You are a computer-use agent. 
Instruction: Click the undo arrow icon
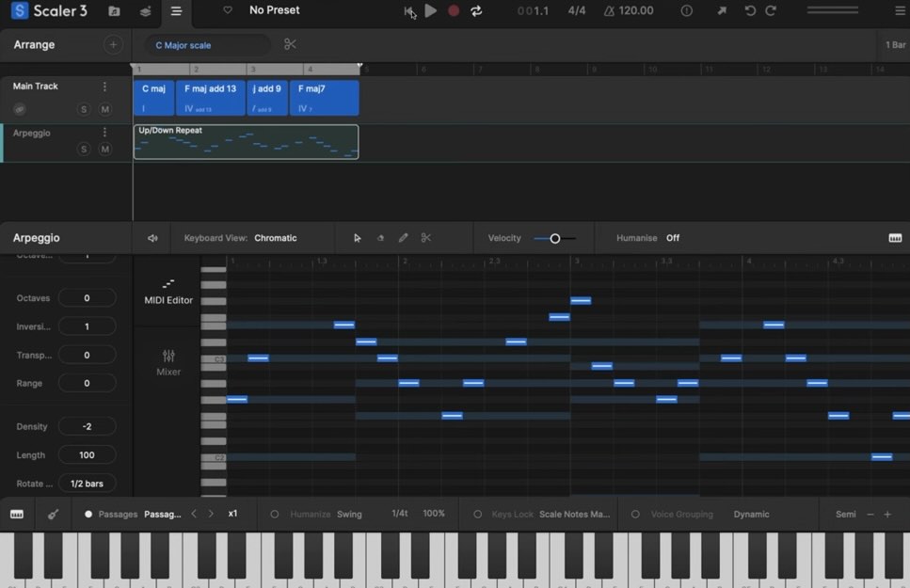pos(750,11)
